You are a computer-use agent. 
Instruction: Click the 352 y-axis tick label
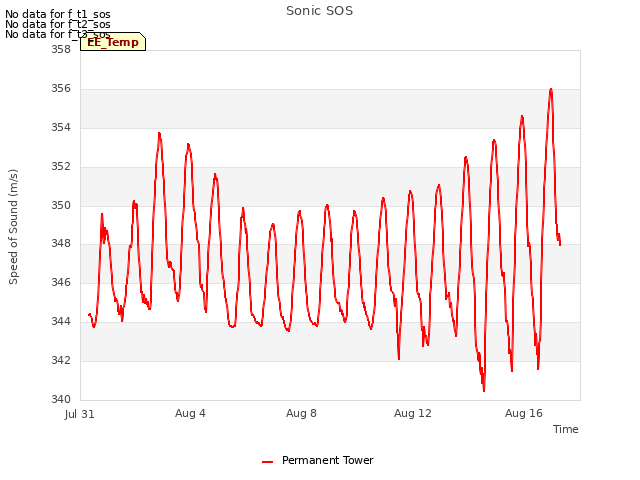click(x=61, y=167)
